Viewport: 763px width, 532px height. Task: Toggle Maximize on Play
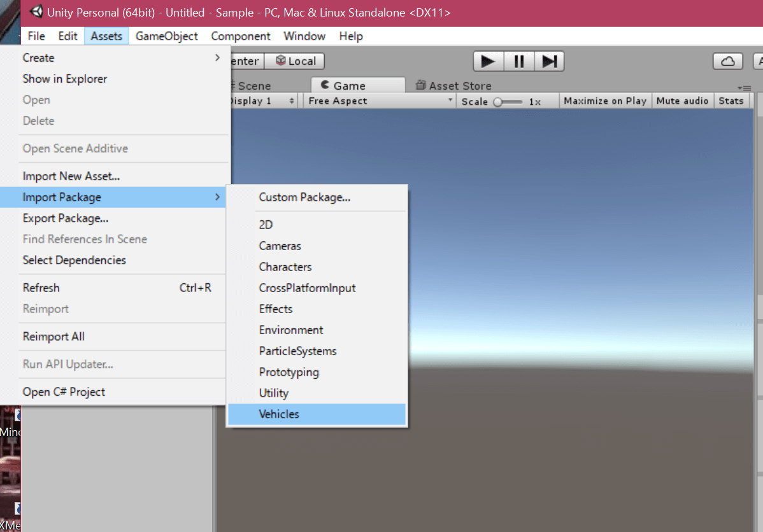point(605,101)
